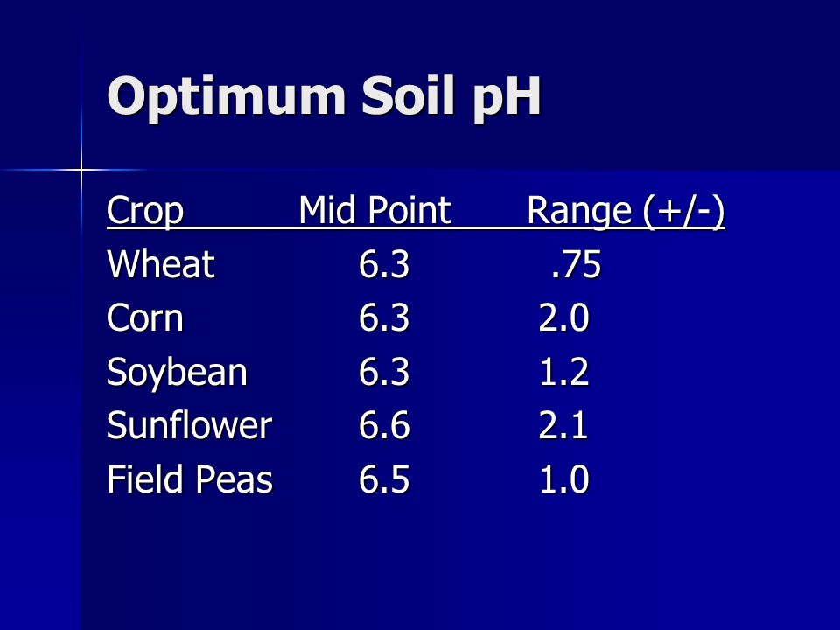Click the 'Field Peas' crop label
Screen dimensions: 840x630
pos(190,479)
